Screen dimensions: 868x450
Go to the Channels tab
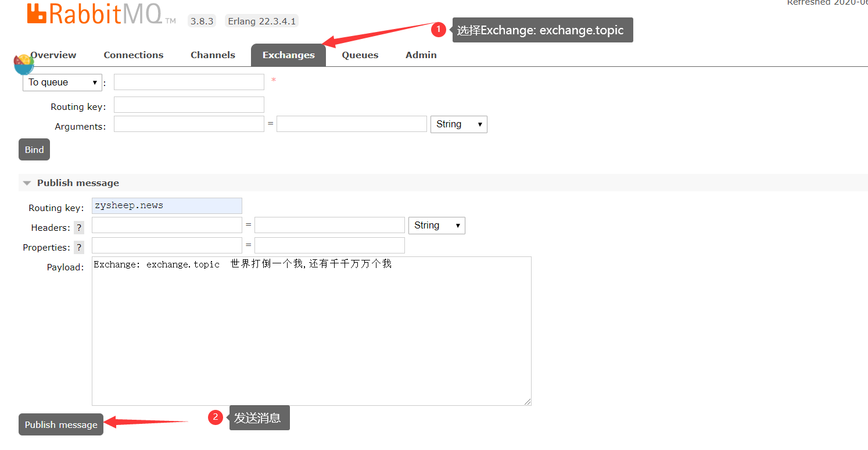[x=213, y=55]
